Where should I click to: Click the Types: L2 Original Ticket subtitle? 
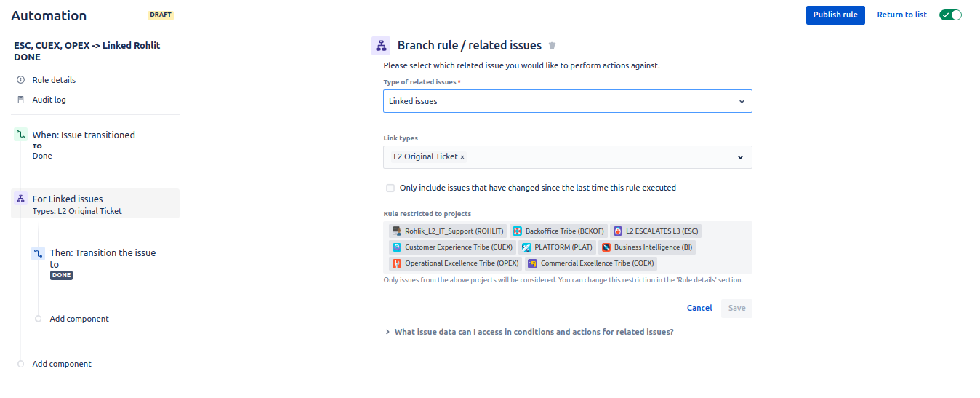pyautogui.click(x=77, y=211)
